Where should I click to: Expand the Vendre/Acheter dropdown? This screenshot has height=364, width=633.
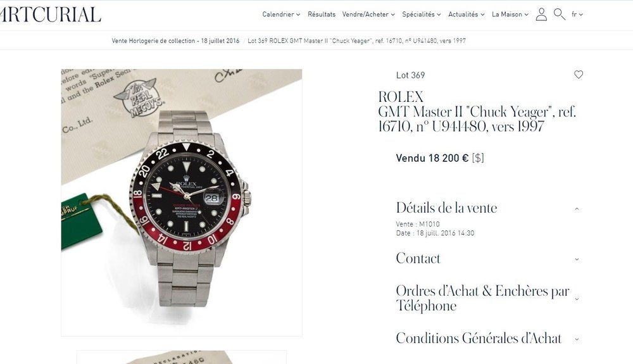pyautogui.click(x=368, y=14)
